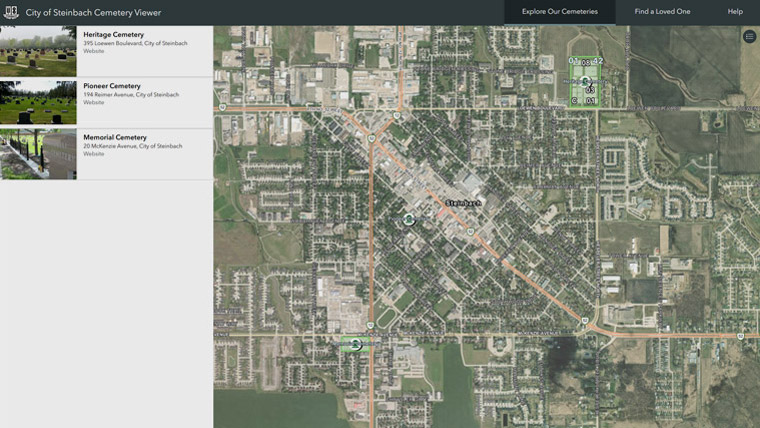Click the City of Steinbach Cemetery Viewer title
This screenshot has height=428, width=760.
[x=93, y=12]
